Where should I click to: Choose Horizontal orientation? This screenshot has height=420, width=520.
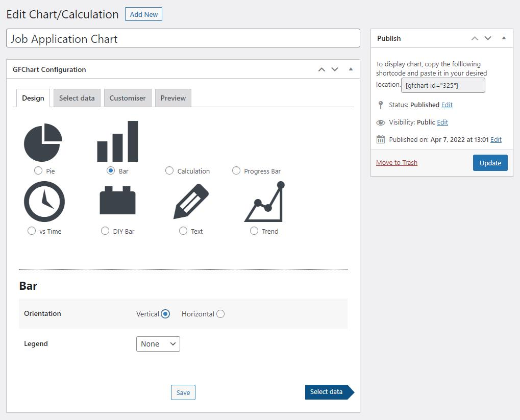point(220,314)
